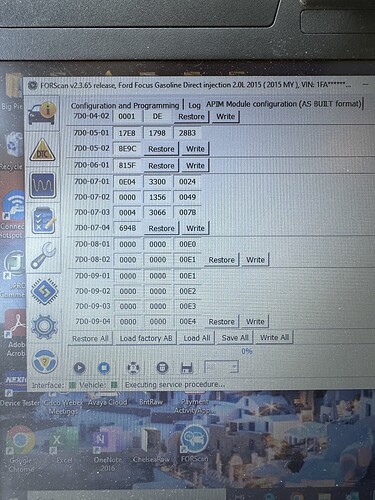The image size is (375, 500).
Task: Click the blue stop button in toolbar
Action: click(x=104, y=368)
